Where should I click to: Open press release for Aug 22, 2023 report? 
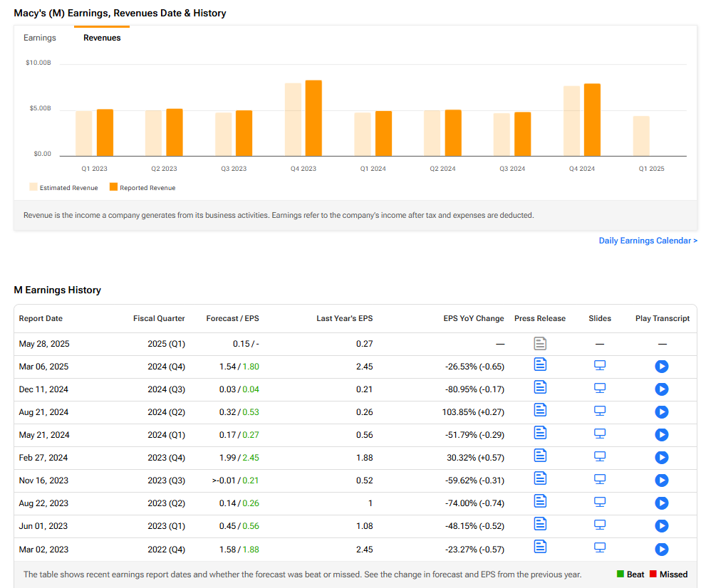click(540, 501)
